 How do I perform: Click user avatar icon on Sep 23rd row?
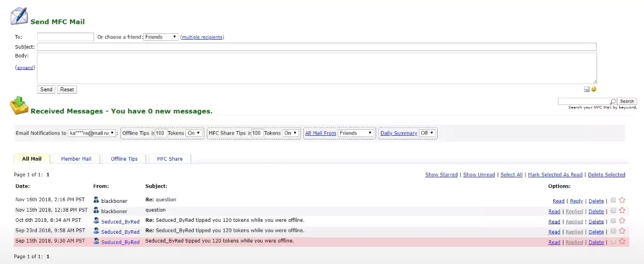[96, 231]
